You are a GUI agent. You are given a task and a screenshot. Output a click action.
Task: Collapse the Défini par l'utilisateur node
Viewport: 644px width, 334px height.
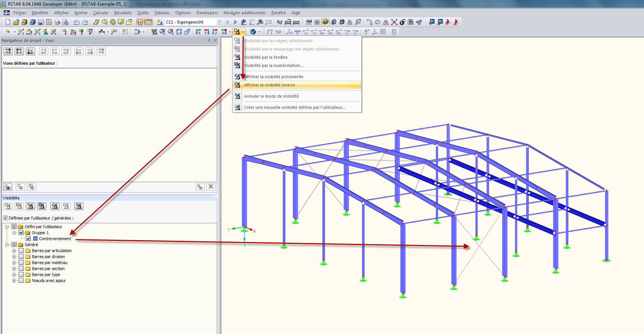pyautogui.click(x=7, y=227)
